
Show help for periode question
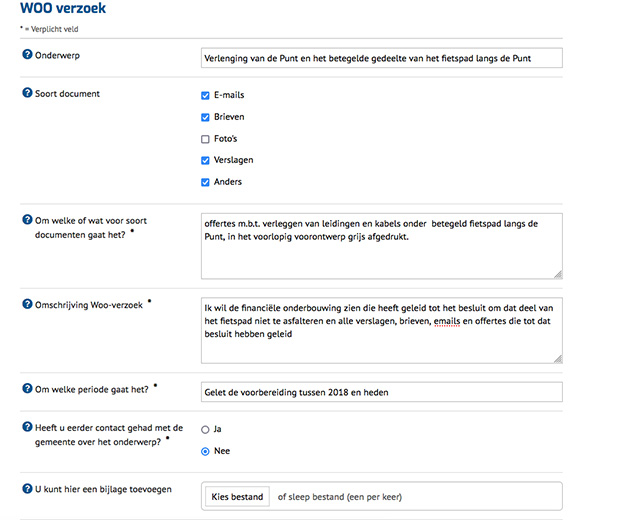[x=27, y=387]
